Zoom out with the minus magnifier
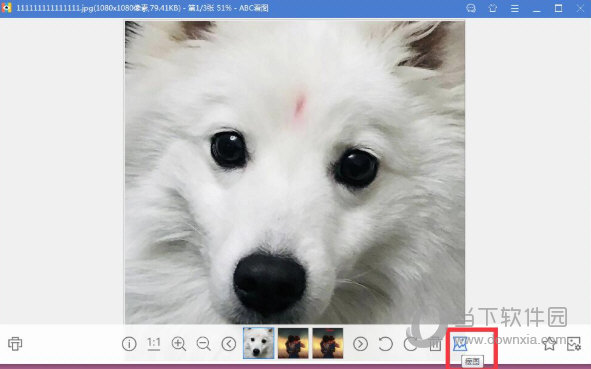Screen dimensions: 591x369 click(x=204, y=344)
